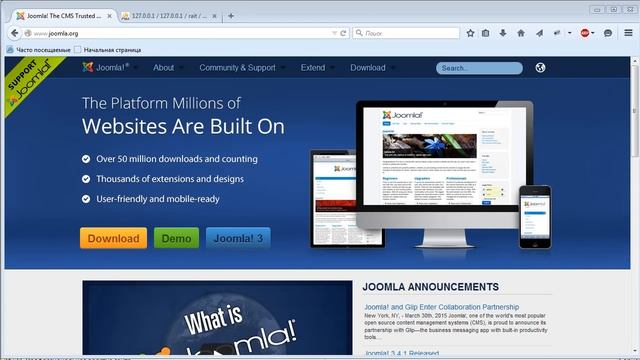This screenshot has width=640, height=360.
Task: Switch to the Joomla! The CMS Trusted tab
Action: [64, 16]
